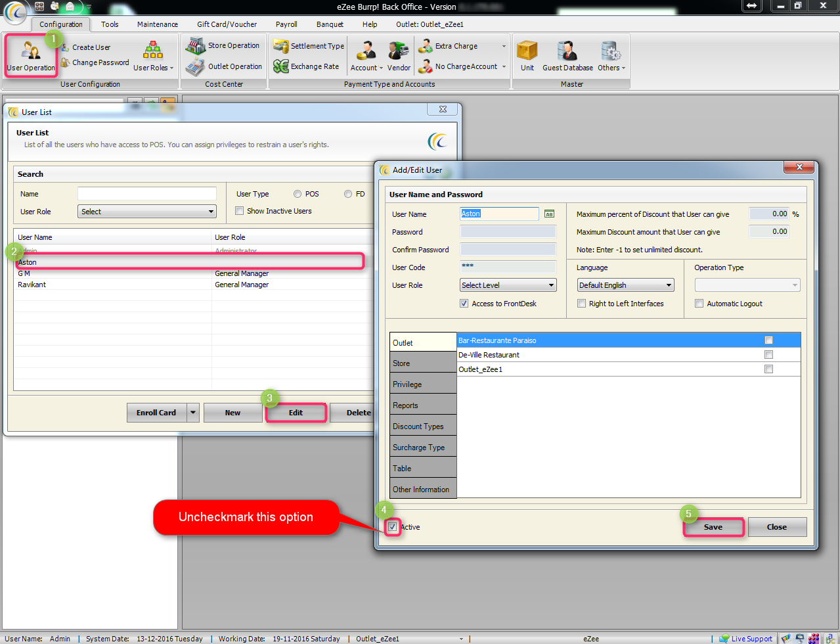This screenshot has height=644, width=840.
Task: Check the Outlet_eZee1 outlet checkbox
Action: click(768, 369)
